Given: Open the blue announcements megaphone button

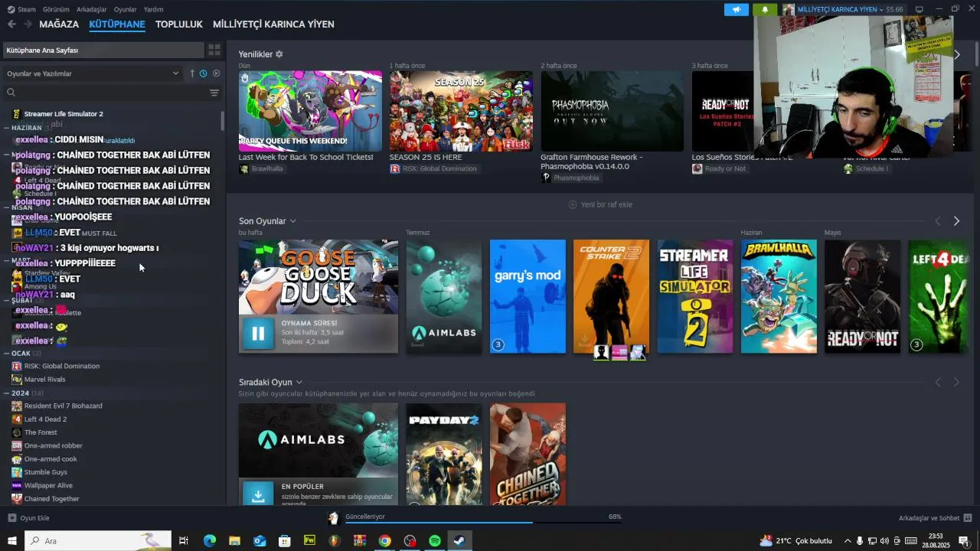Looking at the screenshot, I should click(x=737, y=9).
